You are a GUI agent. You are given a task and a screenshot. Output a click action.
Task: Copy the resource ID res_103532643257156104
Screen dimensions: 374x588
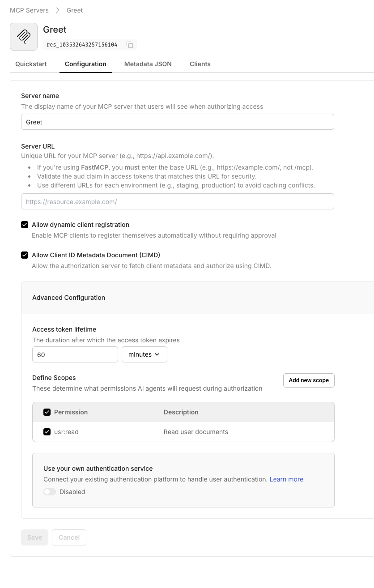130,45
